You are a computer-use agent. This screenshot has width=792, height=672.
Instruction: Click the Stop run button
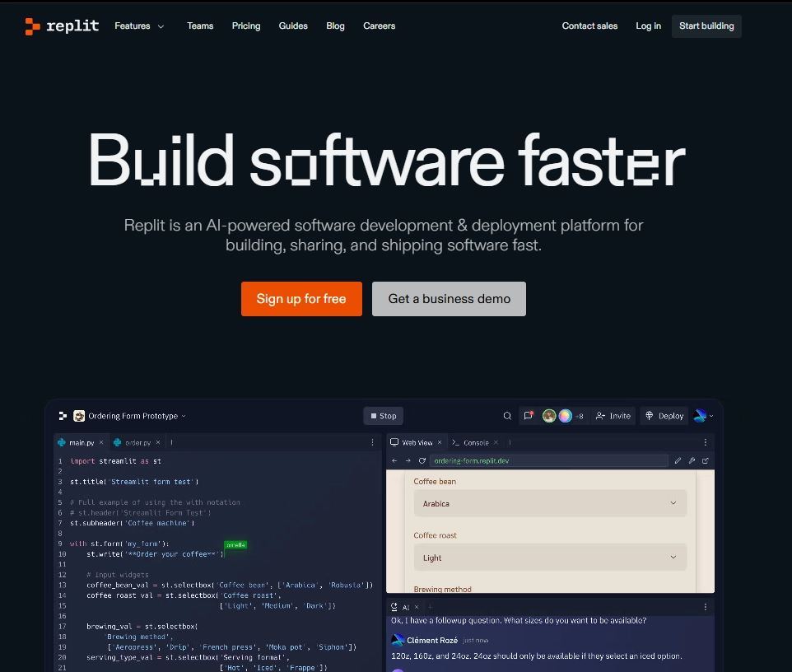coord(384,416)
